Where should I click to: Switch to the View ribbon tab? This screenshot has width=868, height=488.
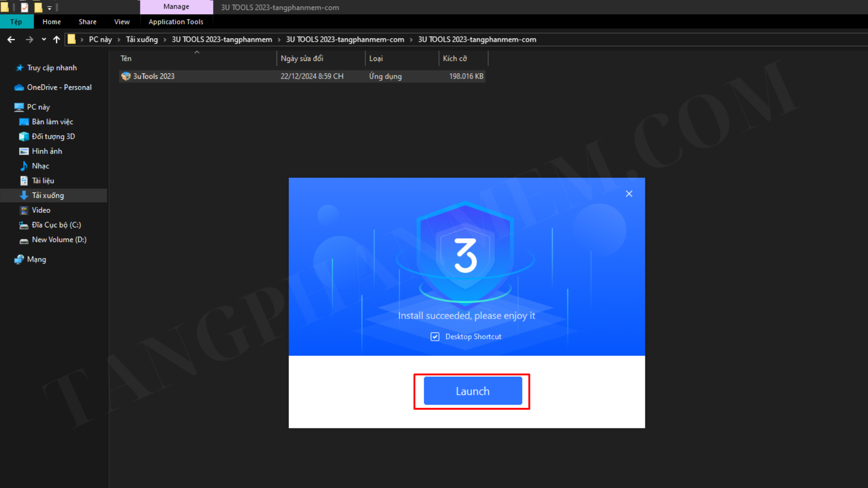coord(122,22)
